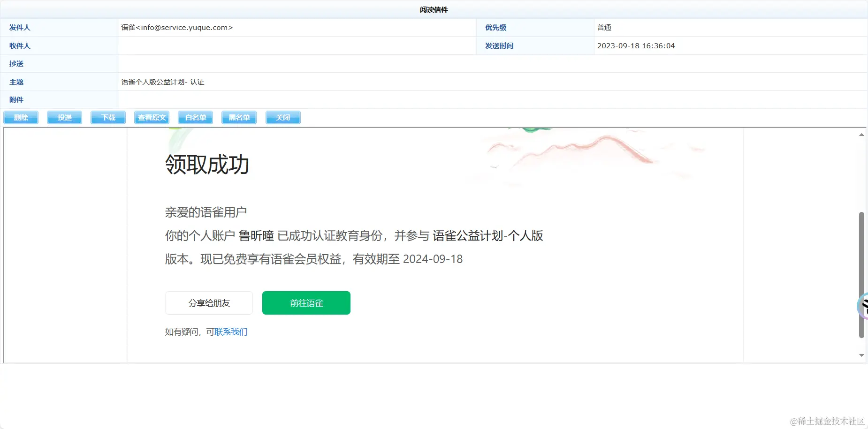This screenshot has width=868, height=429.
Task: Click the 发件人 label
Action: [20, 28]
